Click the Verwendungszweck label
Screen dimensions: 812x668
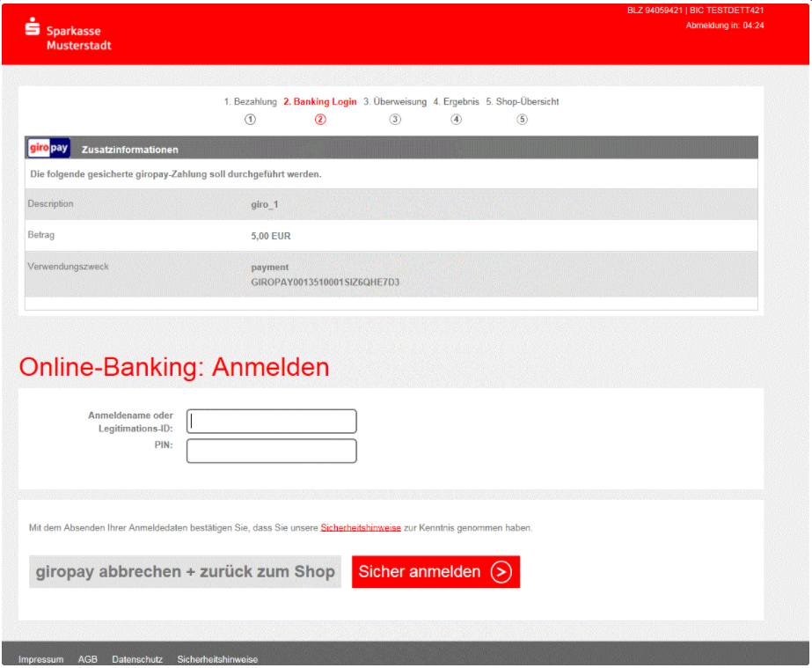click(68, 267)
